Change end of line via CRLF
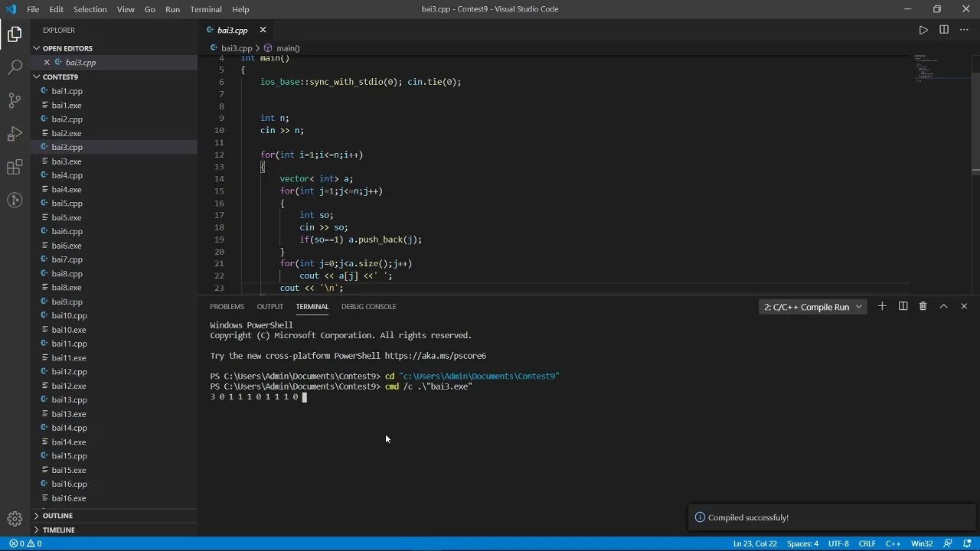Viewport: 980px width, 551px height. tap(867, 543)
